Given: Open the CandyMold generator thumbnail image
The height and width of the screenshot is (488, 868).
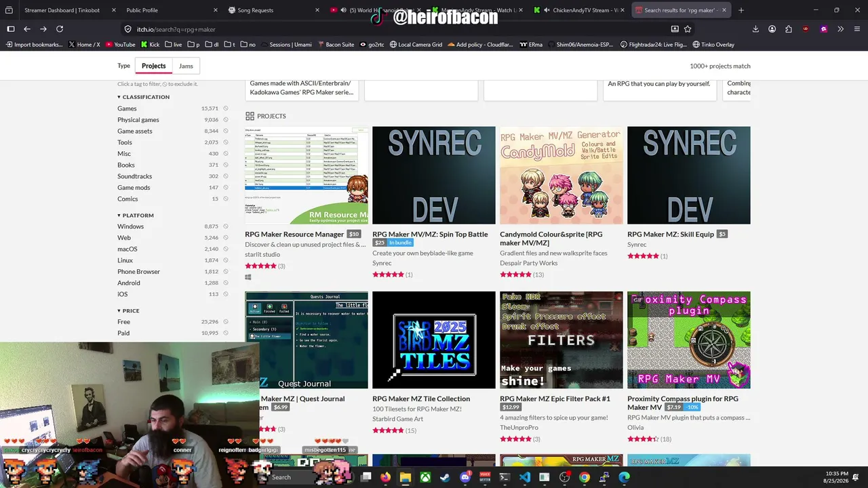Looking at the screenshot, I should click(x=561, y=175).
